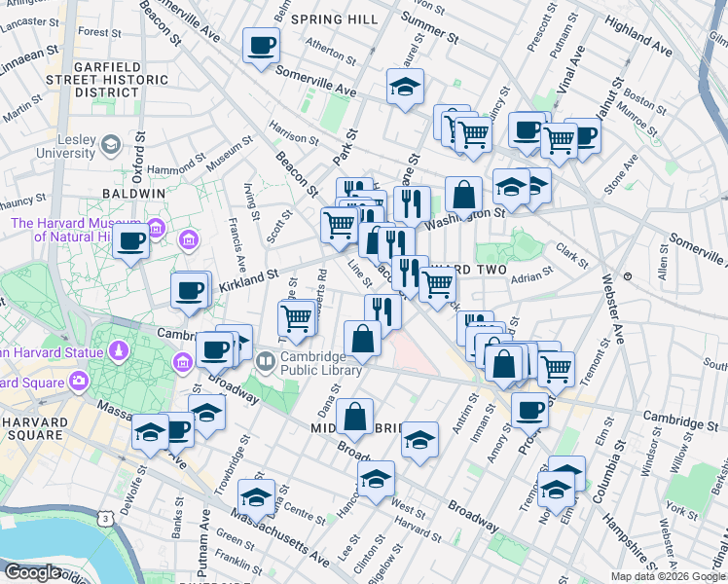Click the restaurant marker below Line St
This screenshot has width=728, height=584.
tap(383, 313)
